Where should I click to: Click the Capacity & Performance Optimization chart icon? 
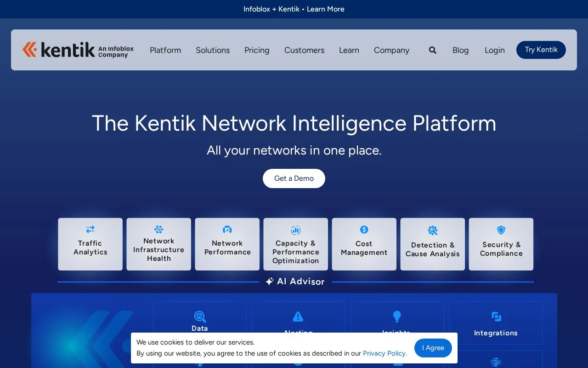coord(296,230)
